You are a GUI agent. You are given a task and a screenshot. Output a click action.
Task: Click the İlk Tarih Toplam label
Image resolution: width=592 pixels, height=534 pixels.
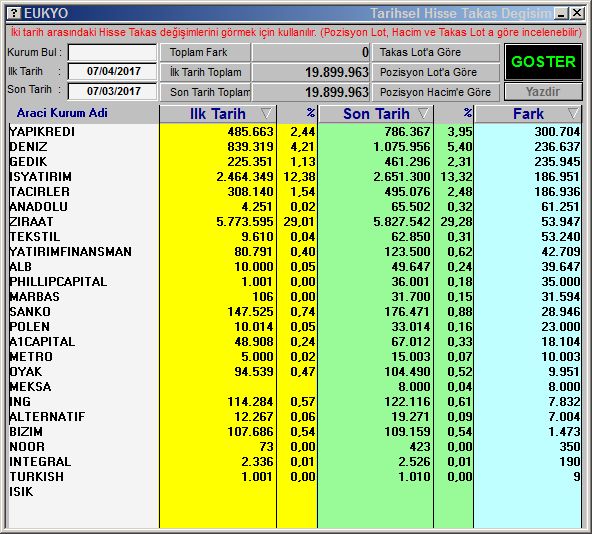(205, 72)
